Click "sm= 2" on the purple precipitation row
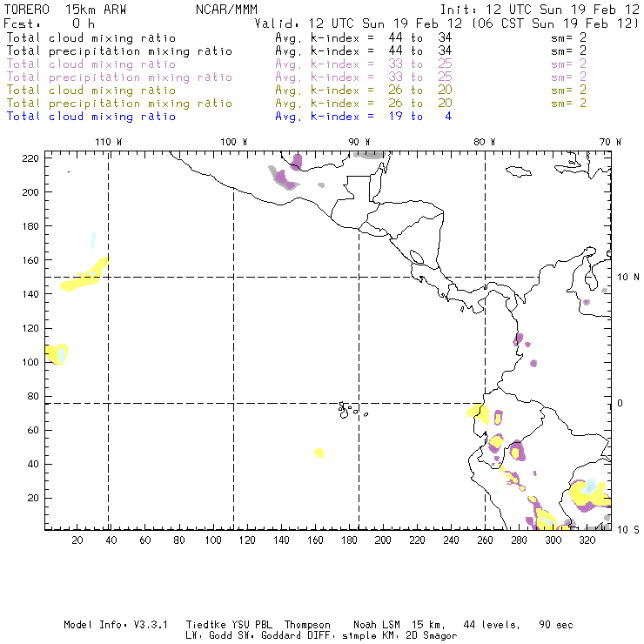The height and width of the screenshot is (644, 644). coord(568,77)
